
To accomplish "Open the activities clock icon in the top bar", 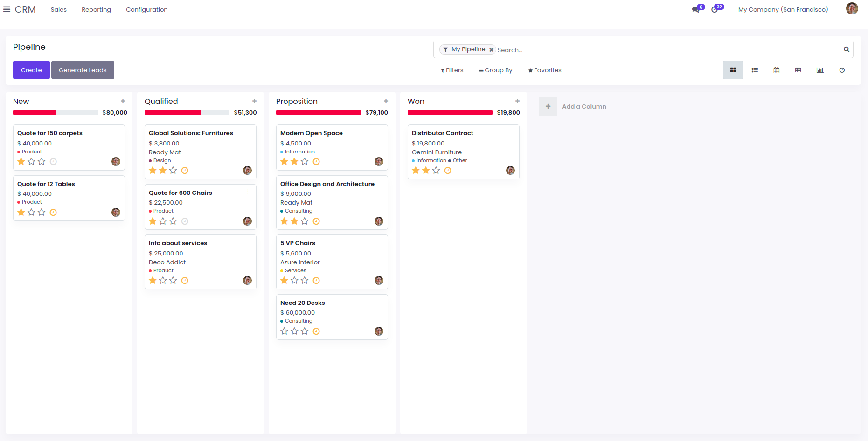I will [715, 9].
